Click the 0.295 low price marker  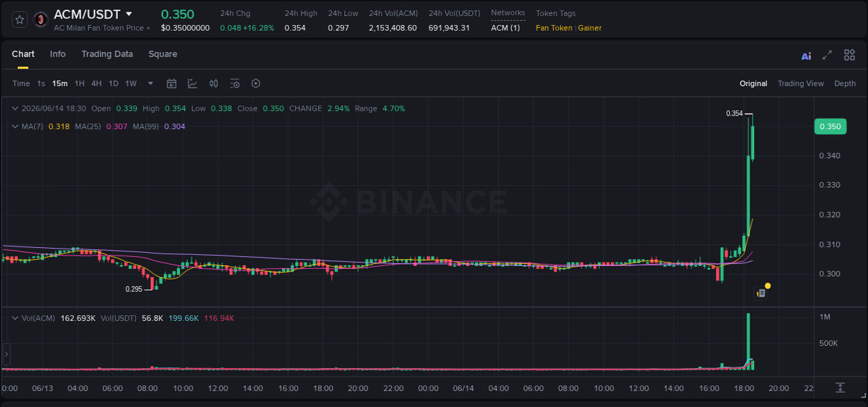133,289
